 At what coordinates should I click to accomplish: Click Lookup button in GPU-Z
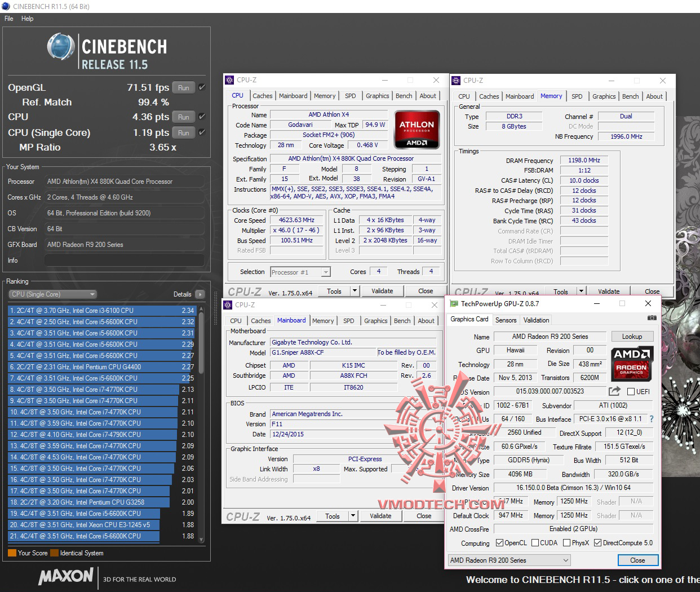632,337
